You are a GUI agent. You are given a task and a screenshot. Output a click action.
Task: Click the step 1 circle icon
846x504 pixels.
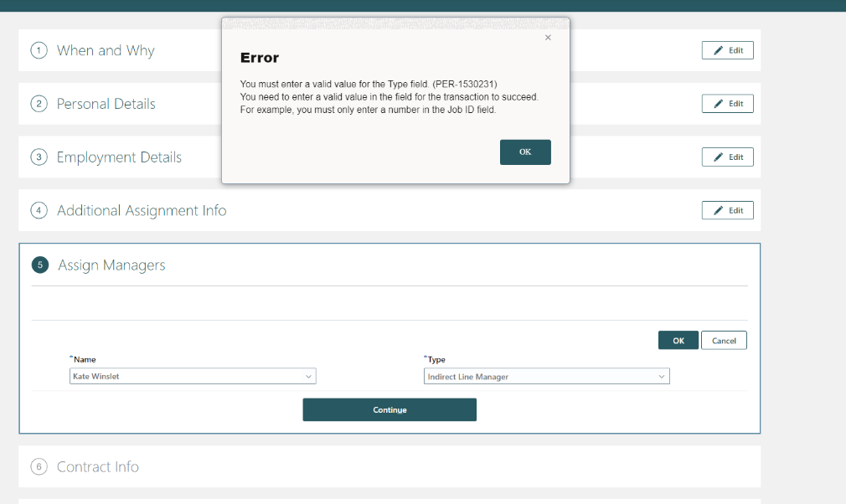point(39,50)
